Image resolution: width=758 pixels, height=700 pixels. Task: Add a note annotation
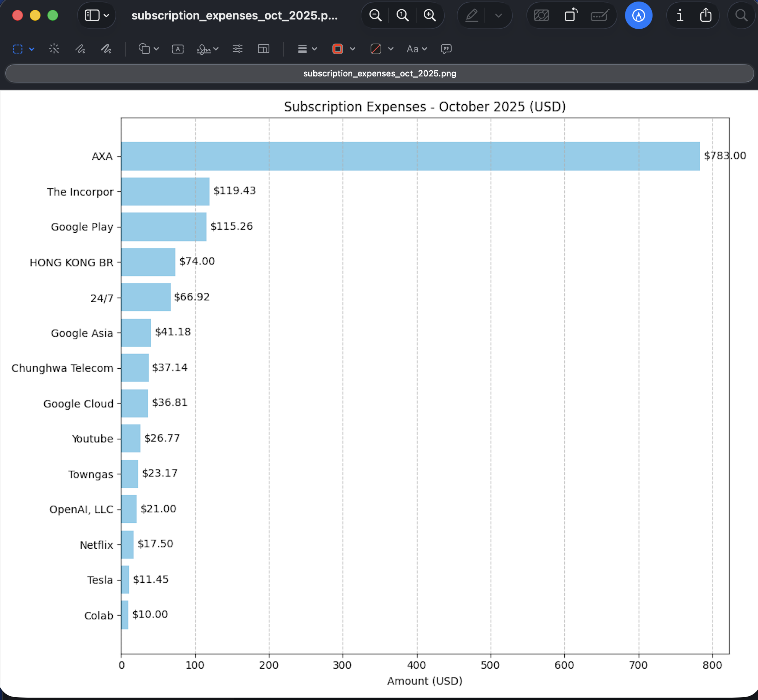pos(446,49)
